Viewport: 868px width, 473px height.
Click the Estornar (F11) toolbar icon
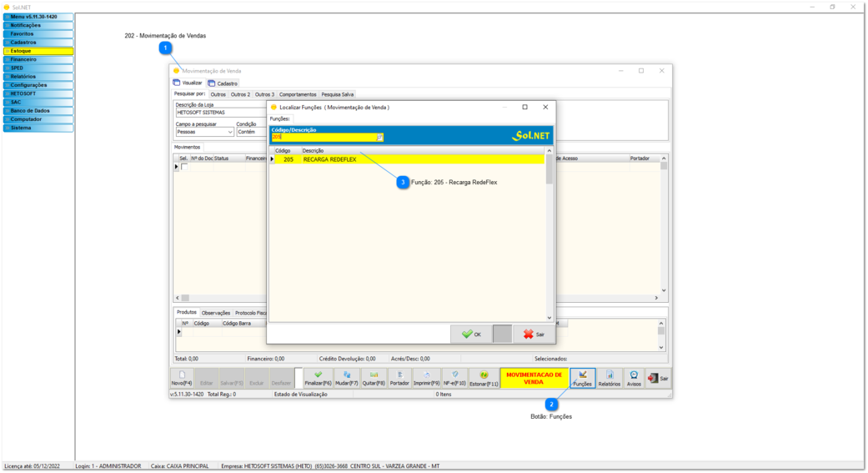tap(484, 378)
